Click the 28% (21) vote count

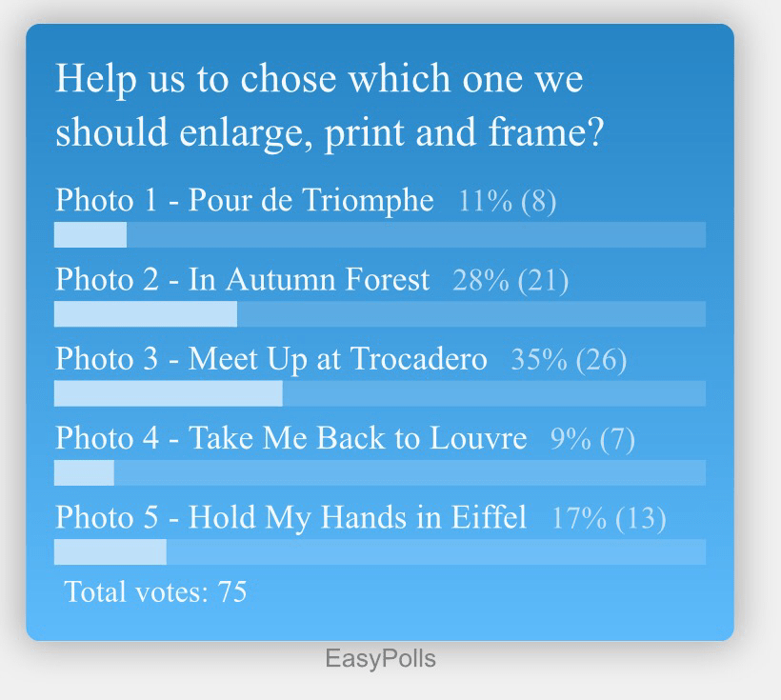click(x=511, y=280)
